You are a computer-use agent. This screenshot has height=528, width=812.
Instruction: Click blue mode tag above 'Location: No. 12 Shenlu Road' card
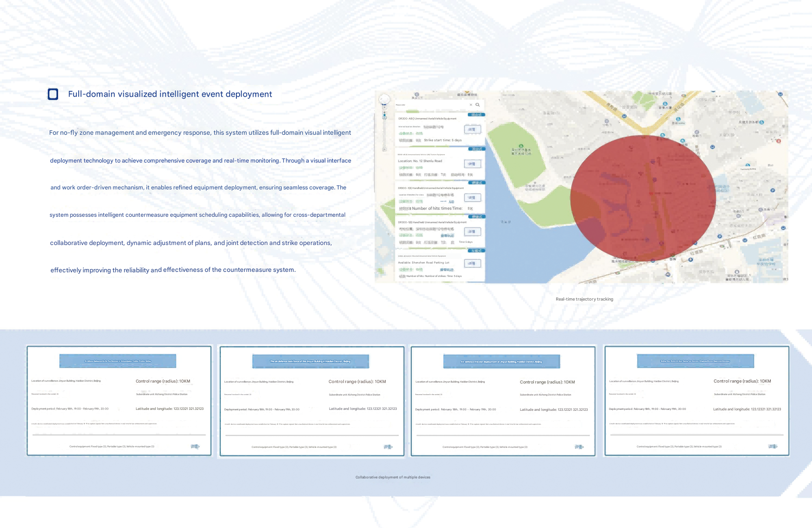tap(477, 149)
